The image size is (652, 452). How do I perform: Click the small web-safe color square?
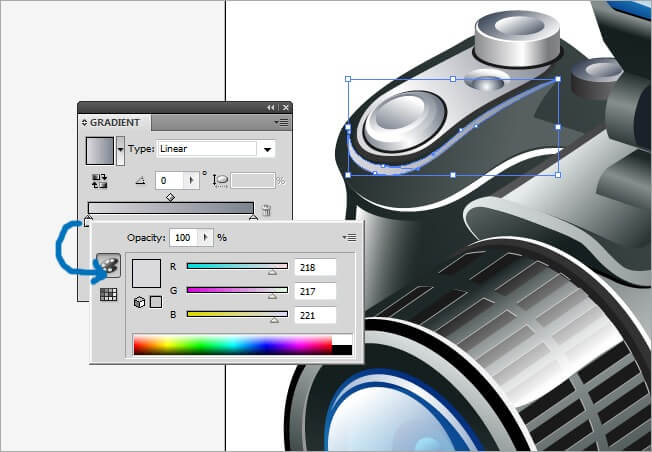click(x=155, y=301)
